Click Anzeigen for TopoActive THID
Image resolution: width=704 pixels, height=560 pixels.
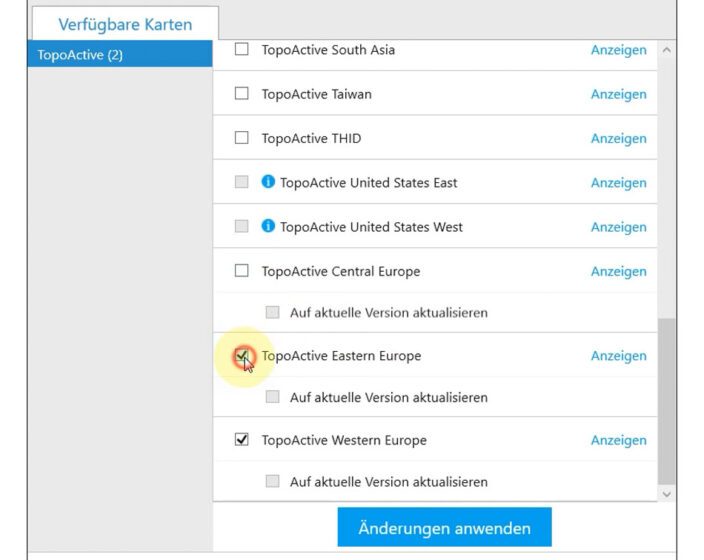click(619, 138)
